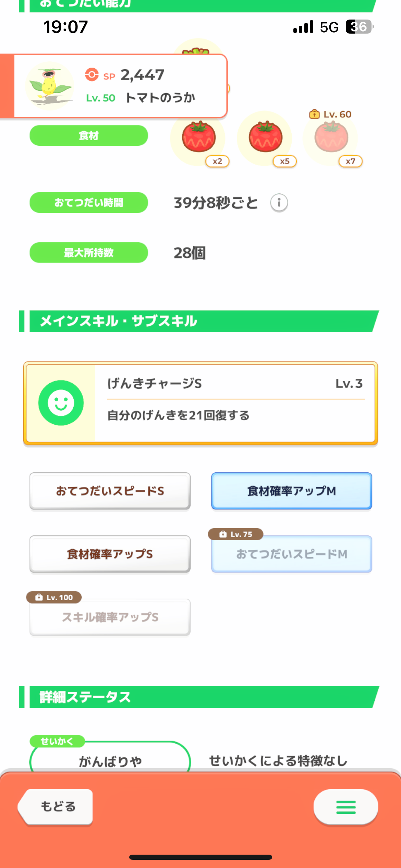Tap the がんばりや nature box
This screenshot has height=868, width=401.
tap(110, 758)
